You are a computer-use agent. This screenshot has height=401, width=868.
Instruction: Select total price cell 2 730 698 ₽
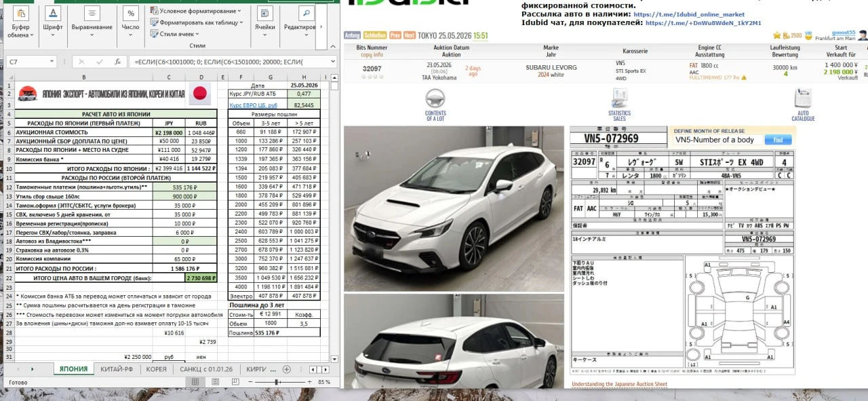pyautogui.click(x=200, y=278)
